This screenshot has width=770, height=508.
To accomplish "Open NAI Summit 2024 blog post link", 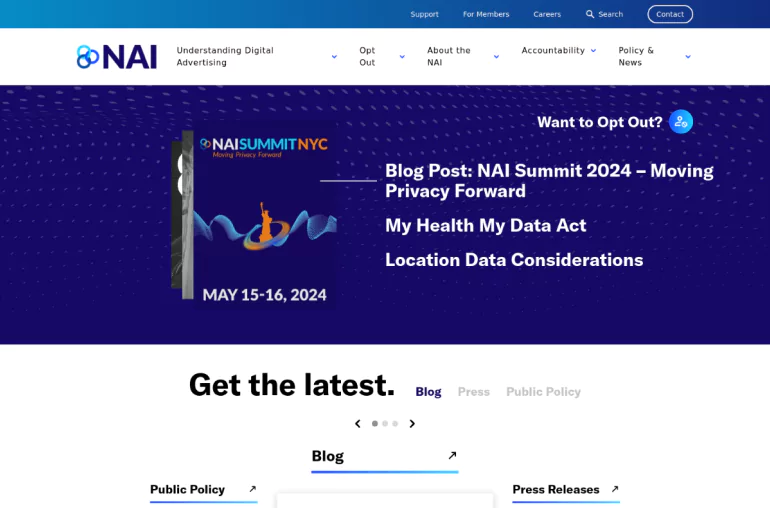I will (549, 181).
